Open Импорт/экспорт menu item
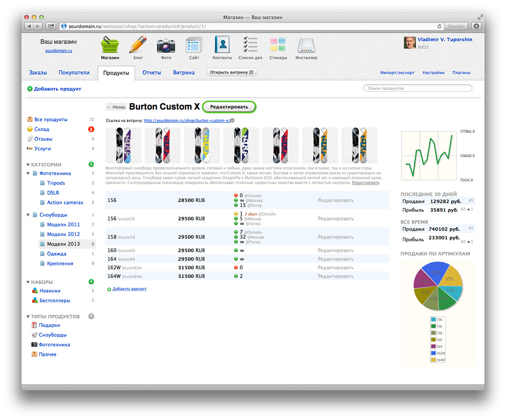 (x=397, y=73)
